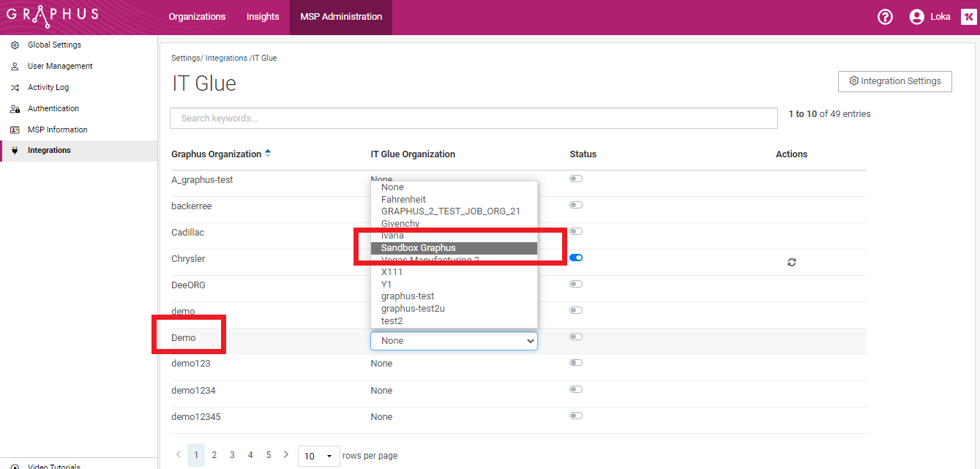Toggle status switch for demo123
980x469 pixels.
click(576, 363)
